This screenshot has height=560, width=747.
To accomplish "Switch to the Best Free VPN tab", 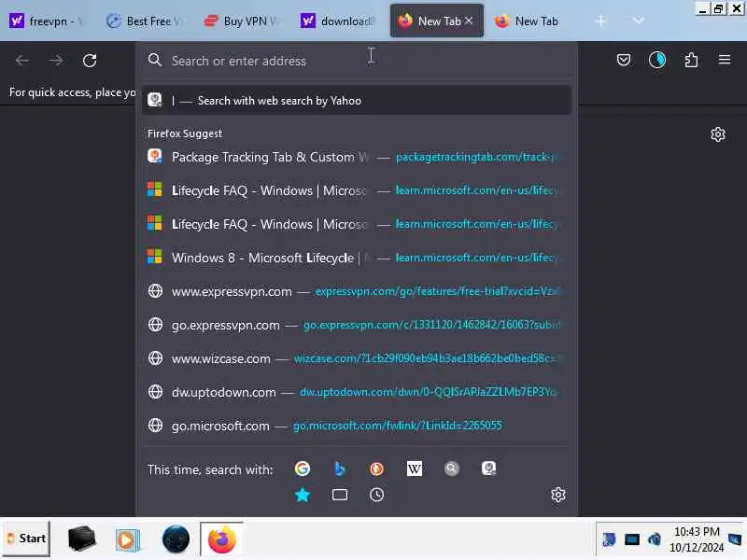I will point(146,21).
